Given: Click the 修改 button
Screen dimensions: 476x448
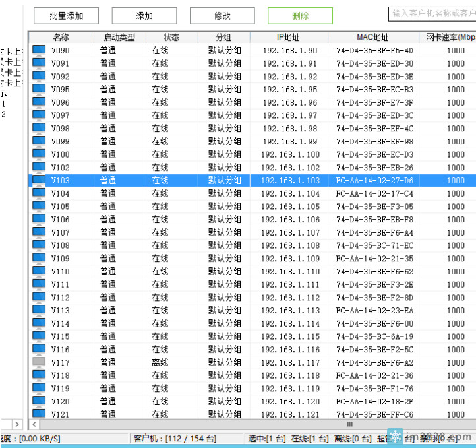Looking at the screenshot, I should [222, 16].
